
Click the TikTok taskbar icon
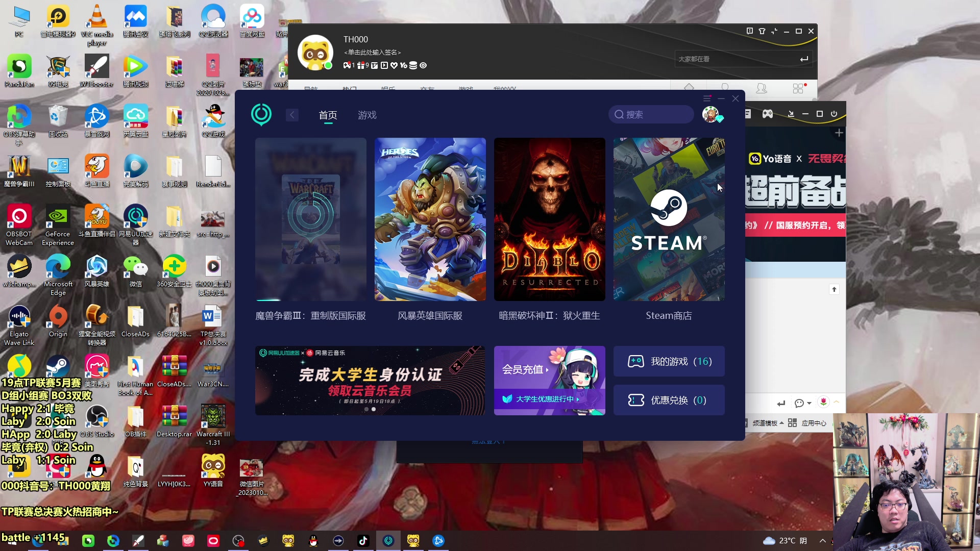tap(363, 541)
